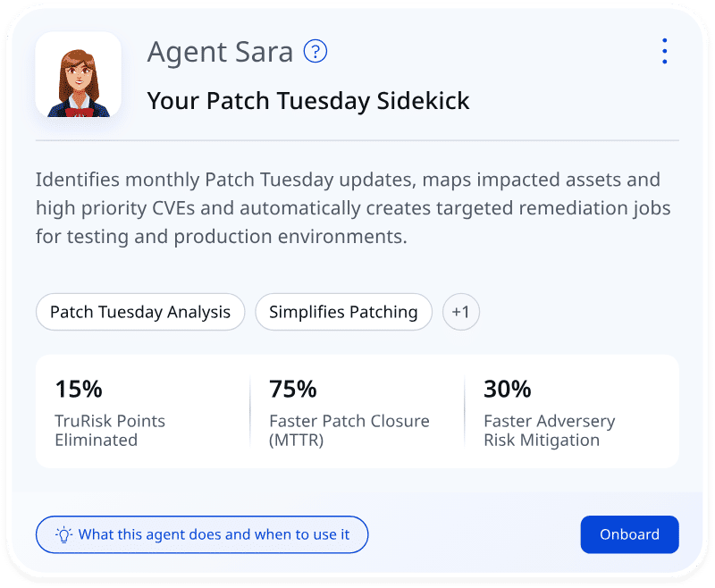
Task: Click the lightbulb icon in the info button
Action: click(63, 534)
